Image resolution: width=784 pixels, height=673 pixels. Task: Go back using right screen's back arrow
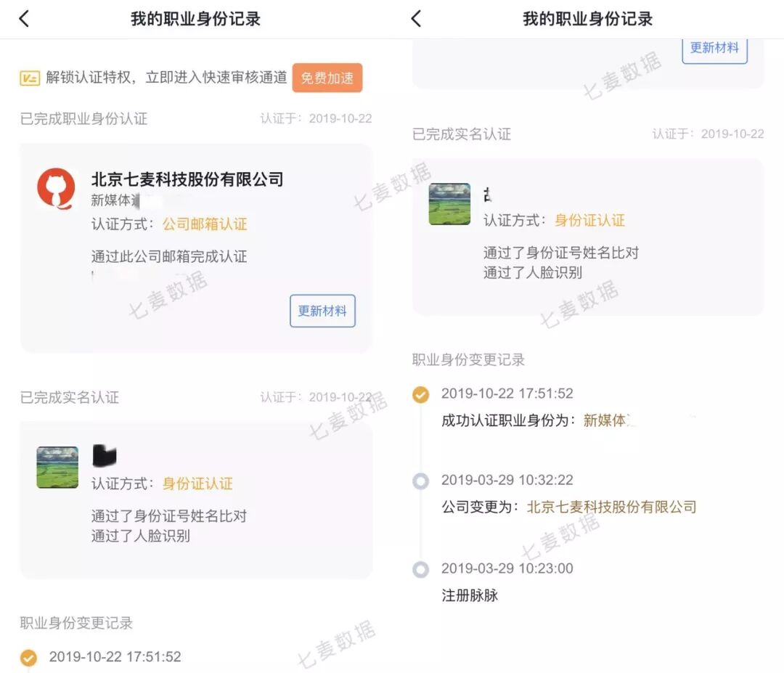click(415, 19)
